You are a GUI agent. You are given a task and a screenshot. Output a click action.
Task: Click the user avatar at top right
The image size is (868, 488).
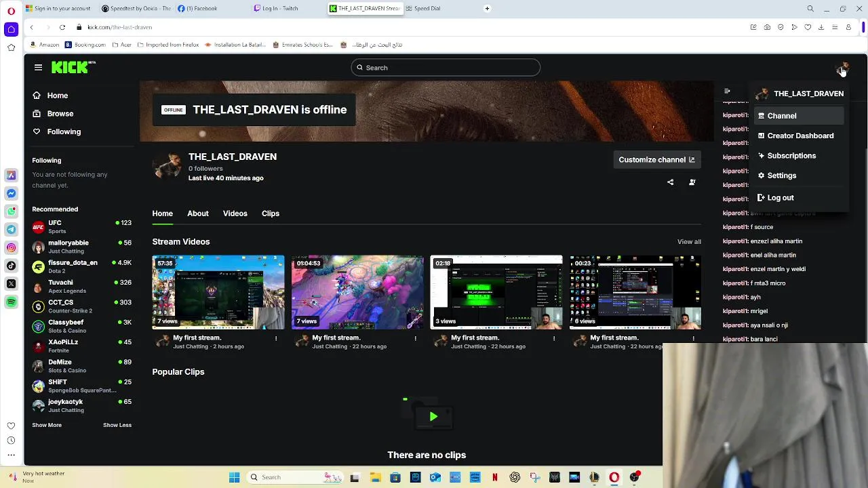[842, 68]
